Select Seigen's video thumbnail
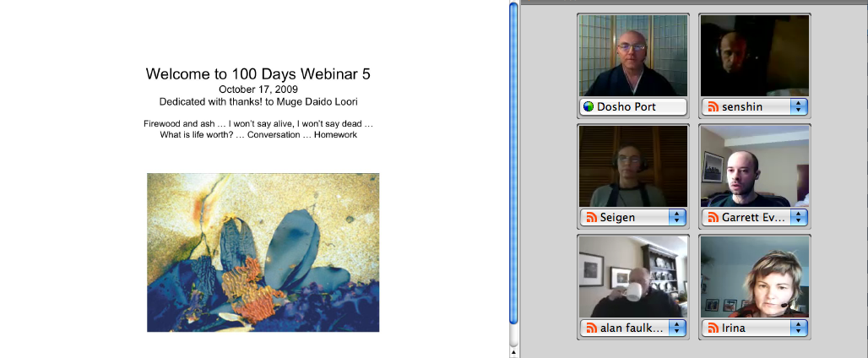The height and width of the screenshot is (358, 868). (633, 166)
